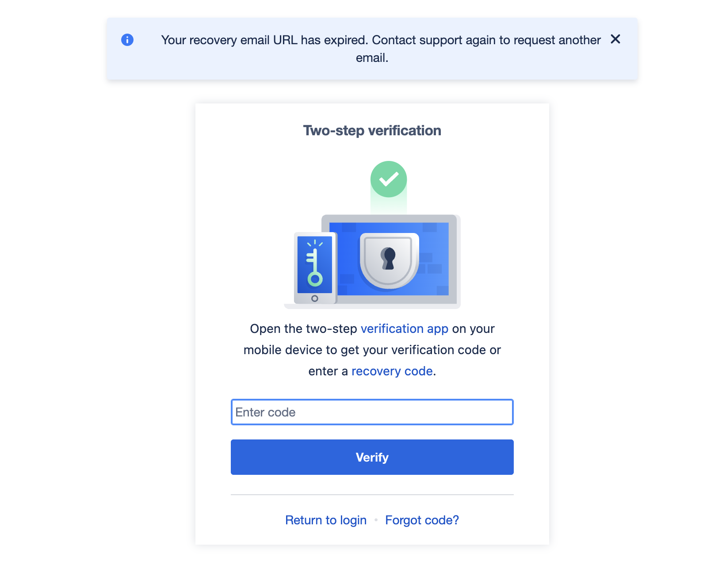Open the Forgot code? link
The image size is (726, 588).
pos(422,520)
